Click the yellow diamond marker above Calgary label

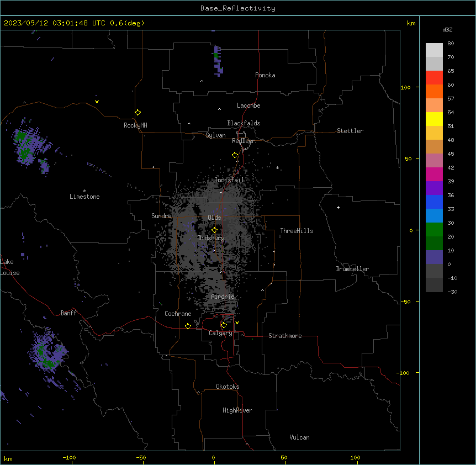tap(224, 325)
